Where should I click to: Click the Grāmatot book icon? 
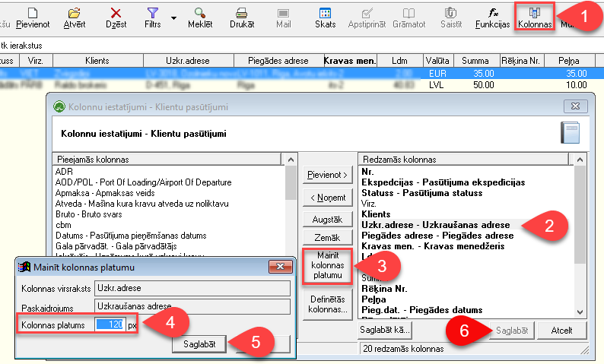point(408,13)
